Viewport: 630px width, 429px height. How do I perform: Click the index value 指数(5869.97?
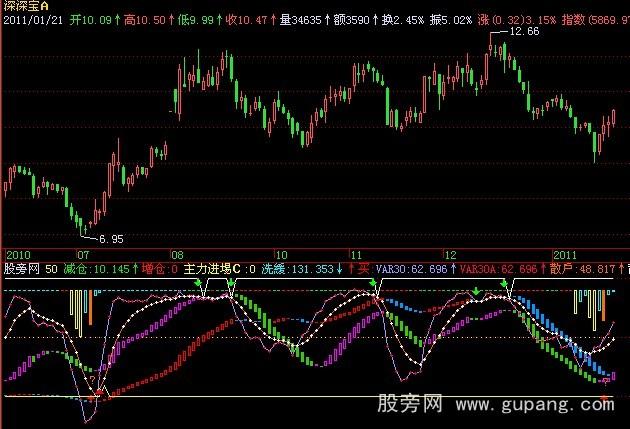coord(596,20)
